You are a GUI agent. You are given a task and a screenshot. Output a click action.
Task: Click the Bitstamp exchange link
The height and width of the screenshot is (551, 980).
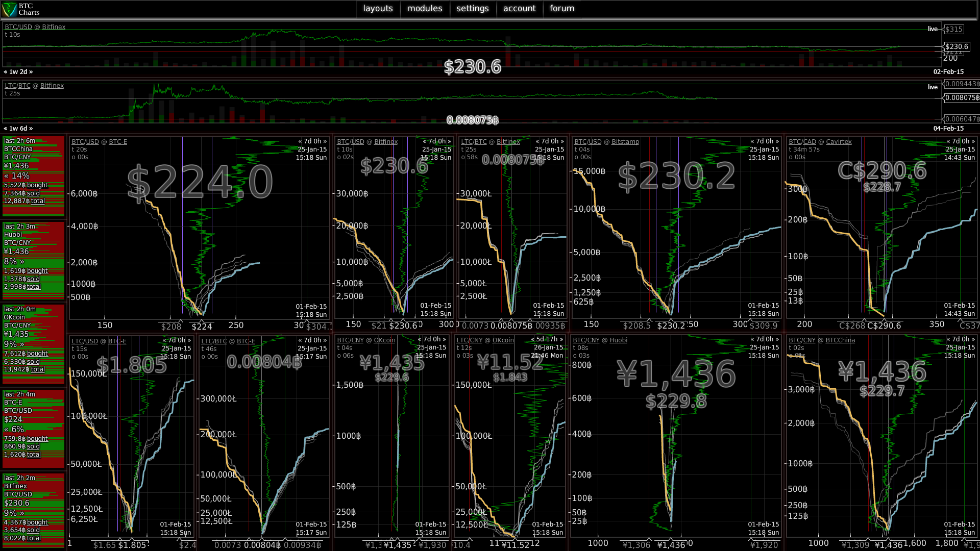pos(625,142)
